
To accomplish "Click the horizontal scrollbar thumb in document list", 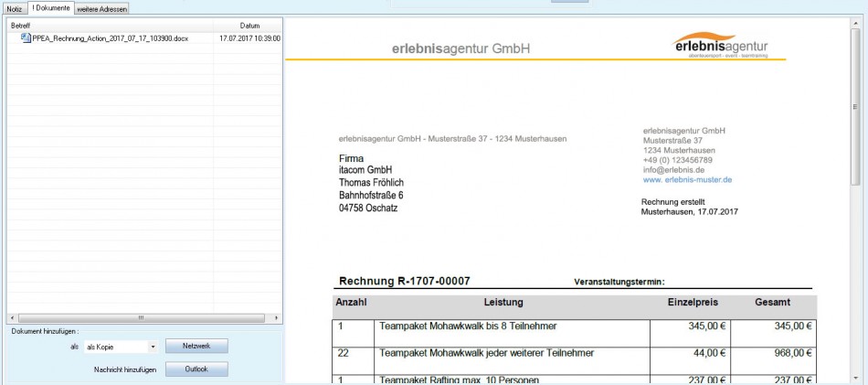I will (140, 317).
